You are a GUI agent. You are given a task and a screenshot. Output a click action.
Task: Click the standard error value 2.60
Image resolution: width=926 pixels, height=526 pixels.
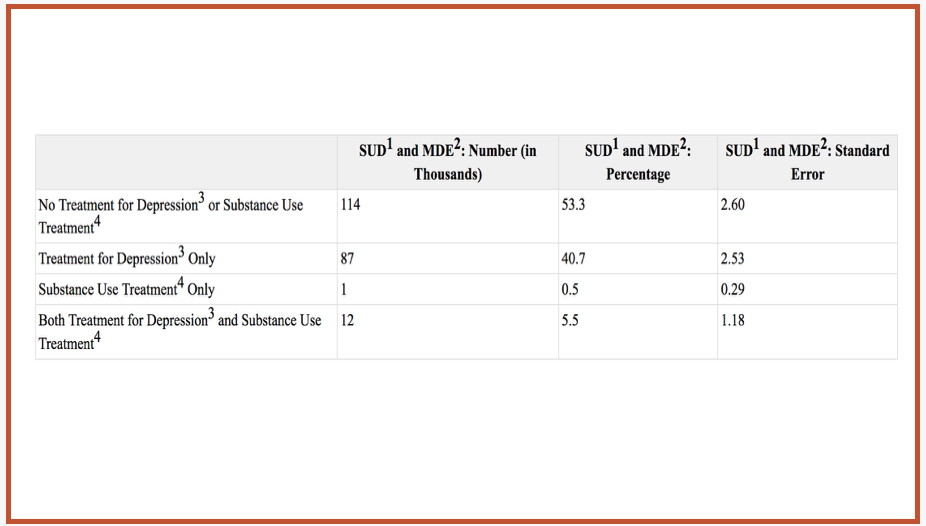pyautogui.click(x=807, y=216)
